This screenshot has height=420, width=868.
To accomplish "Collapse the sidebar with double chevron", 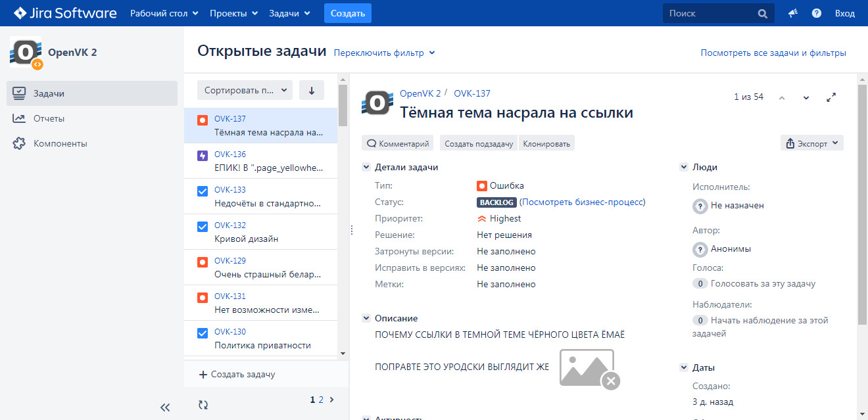I will tap(165, 408).
